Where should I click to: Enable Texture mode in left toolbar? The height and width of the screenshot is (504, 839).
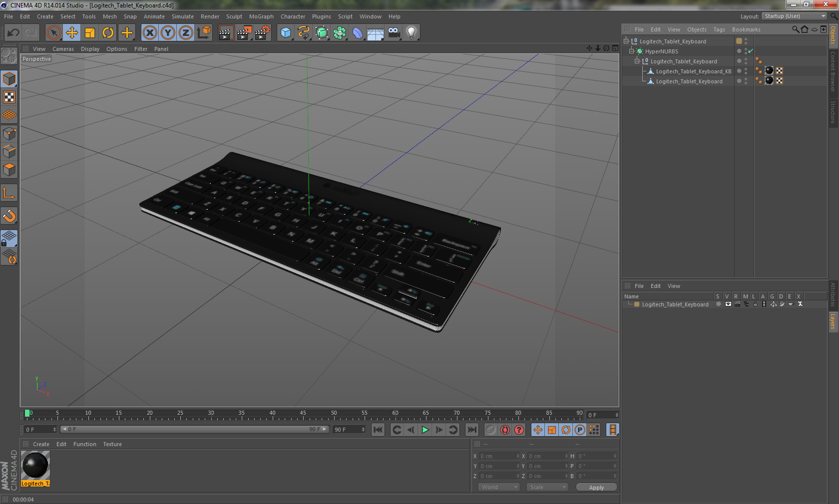click(x=9, y=97)
